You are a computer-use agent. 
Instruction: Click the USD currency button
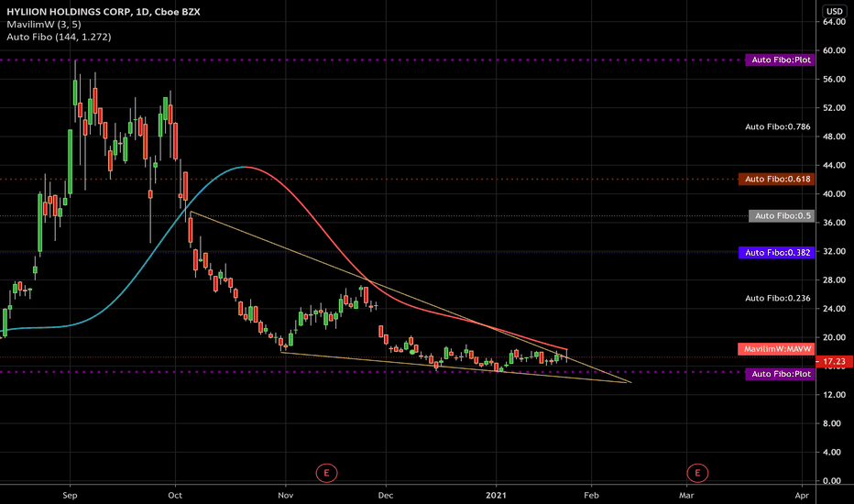tap(835, 11)
